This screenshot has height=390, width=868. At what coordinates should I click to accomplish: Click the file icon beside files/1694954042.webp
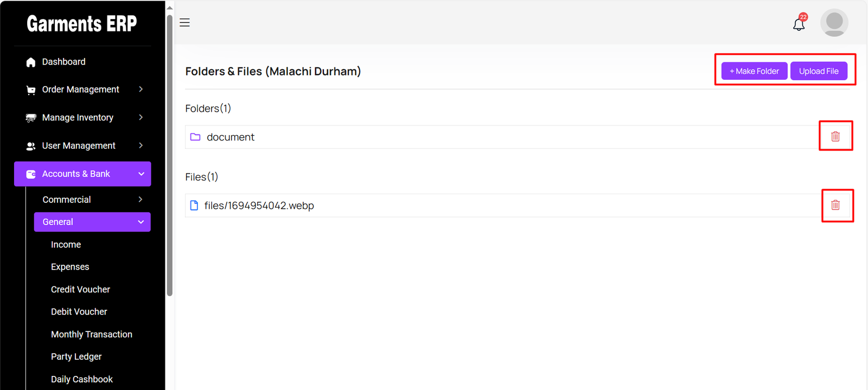[x=194, y=206]
